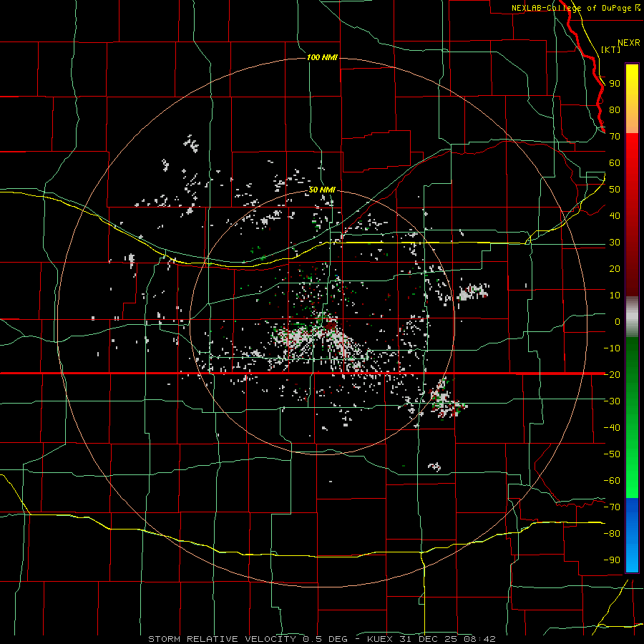Click the positive 60 label on the velocity scale

coord(615,162)
